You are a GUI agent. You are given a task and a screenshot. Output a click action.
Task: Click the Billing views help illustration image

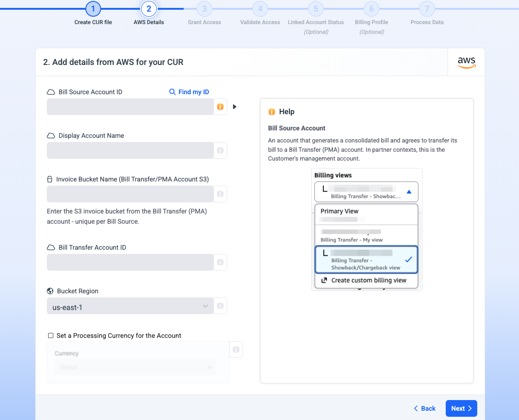coord(367,230)
